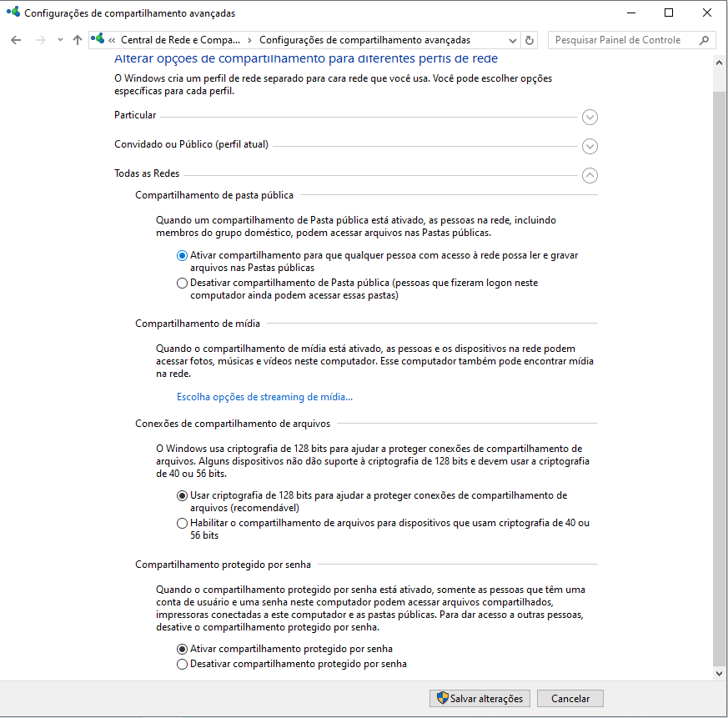Click the network icon in address bar
The image size is (728, 718).
coord(99,40)
